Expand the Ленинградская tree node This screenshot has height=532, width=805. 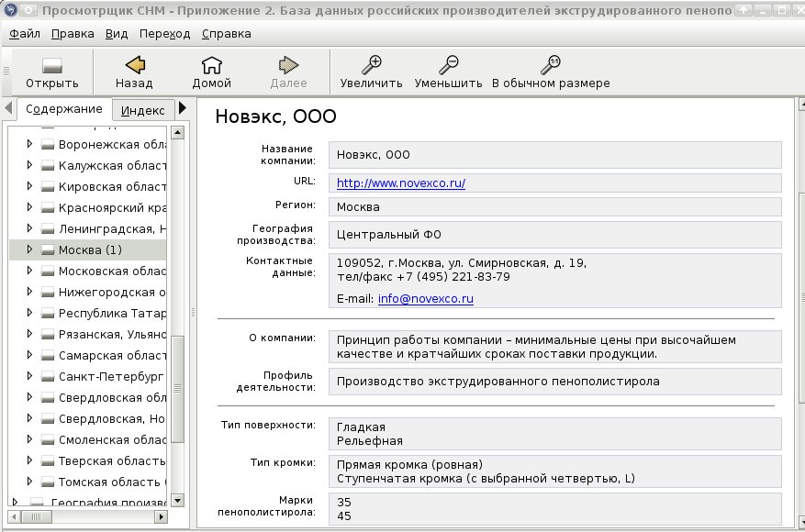coord(29,228)
